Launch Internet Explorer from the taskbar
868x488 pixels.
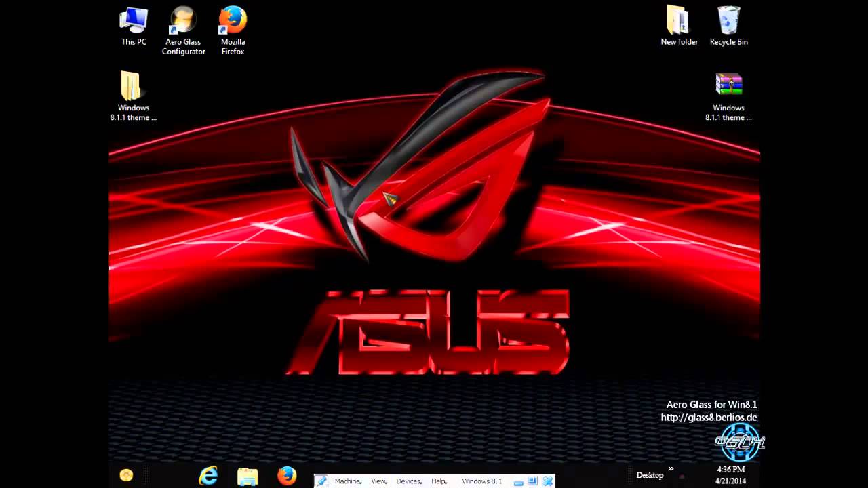point(208,476)
